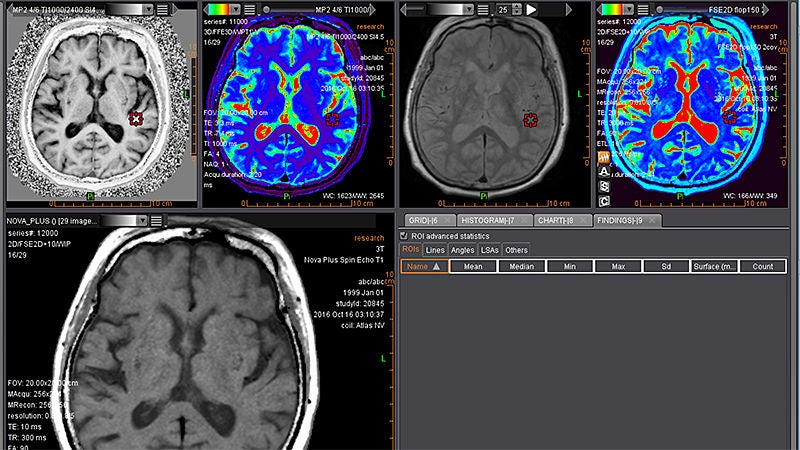Expand the NOVA_PLUS series dropdown

coord(142,220)
